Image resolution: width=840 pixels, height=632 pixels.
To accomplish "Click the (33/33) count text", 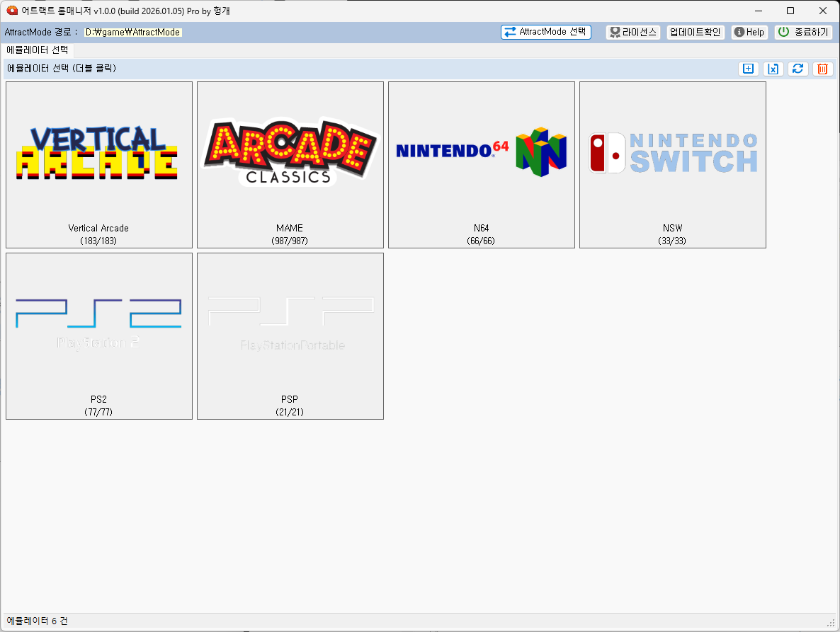I will (x=672, y=241).
